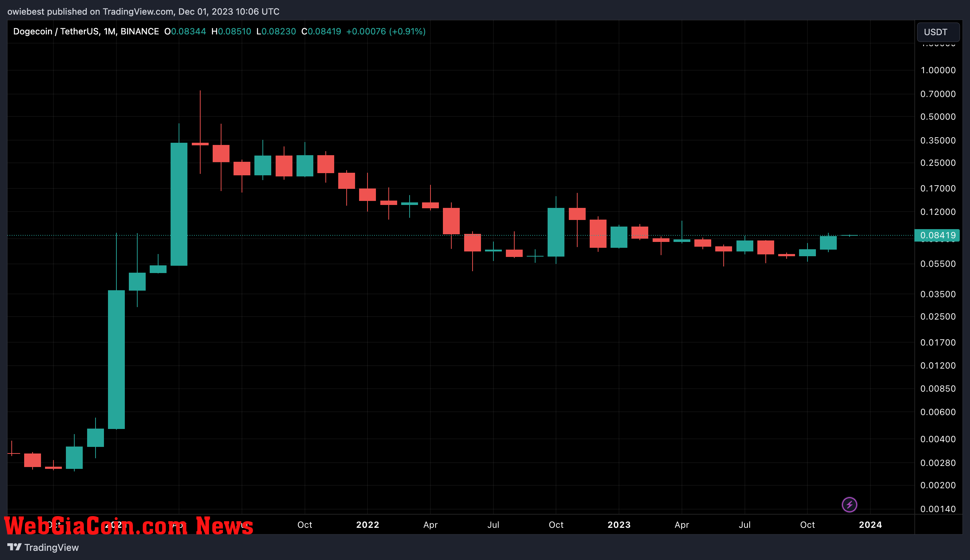The height and width of the screenshot is (560, 970).
Task: Click the 0.01200 price scale label
Action: tap(938, 365)
